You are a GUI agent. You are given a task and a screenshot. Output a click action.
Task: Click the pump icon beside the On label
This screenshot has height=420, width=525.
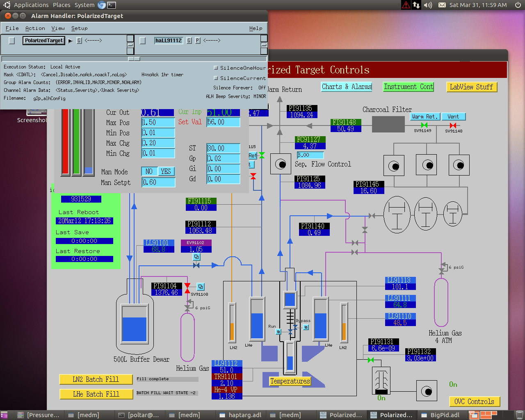point(427,391)
